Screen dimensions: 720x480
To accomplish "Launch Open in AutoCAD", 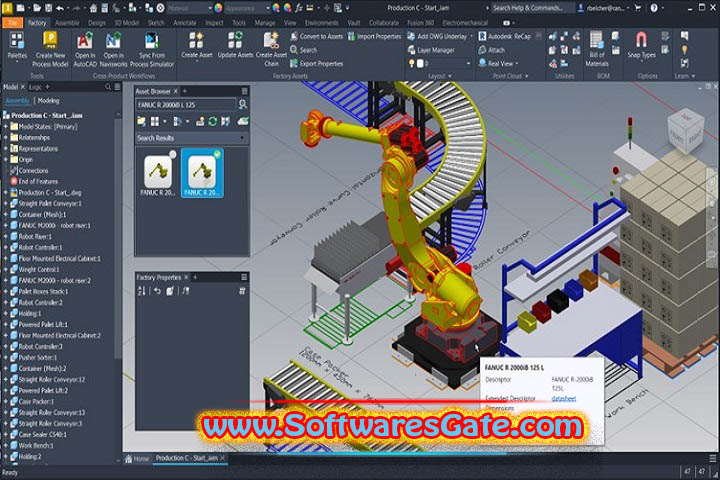I will [85, 50].
